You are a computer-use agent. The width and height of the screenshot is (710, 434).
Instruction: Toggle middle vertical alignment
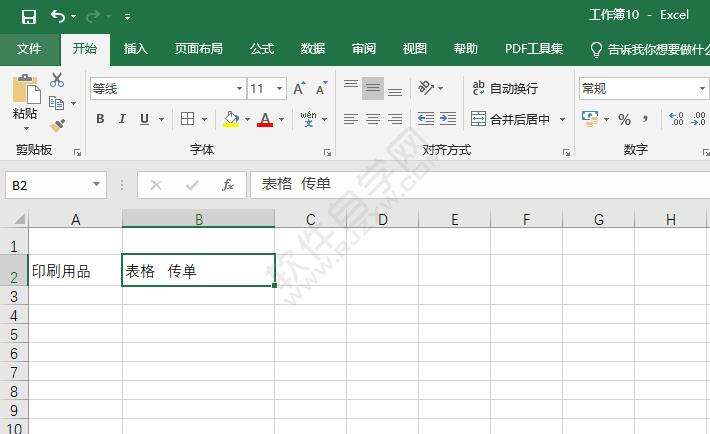point(373,88)
